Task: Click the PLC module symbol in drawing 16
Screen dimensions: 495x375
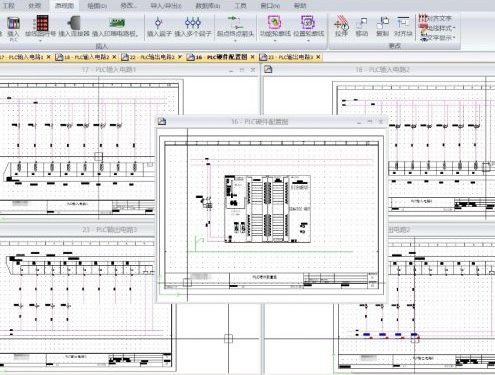Action: click(x=267, y=209)
